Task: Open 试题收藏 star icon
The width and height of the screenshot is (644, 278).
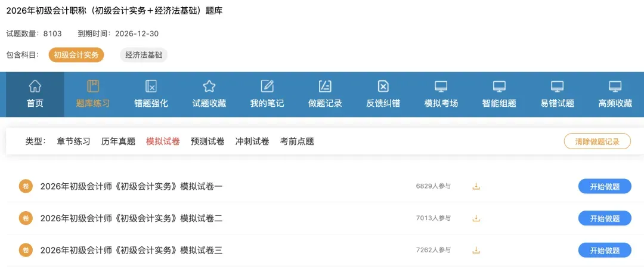Action: [209, 87]
